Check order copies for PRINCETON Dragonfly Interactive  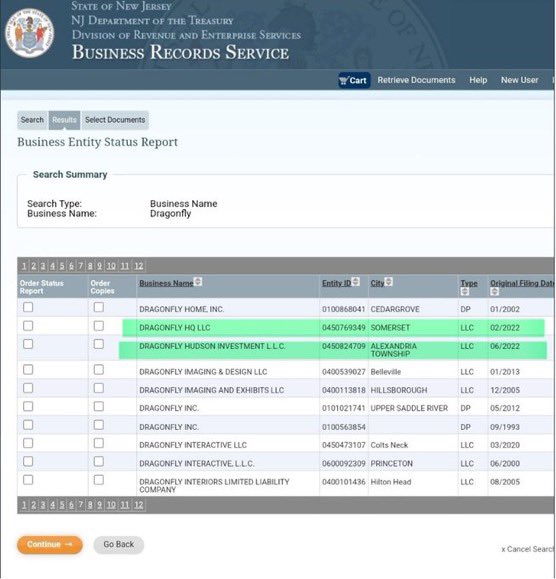(99, 461)
